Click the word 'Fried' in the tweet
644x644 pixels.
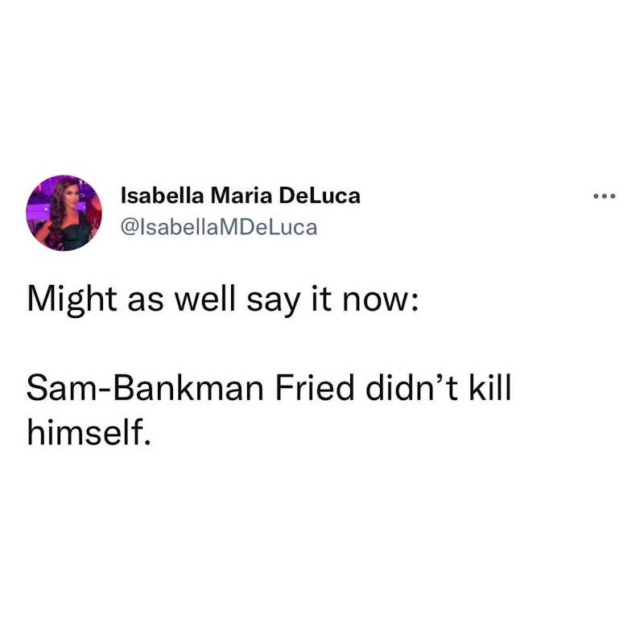pyautogui.click(x=315, y=388)
